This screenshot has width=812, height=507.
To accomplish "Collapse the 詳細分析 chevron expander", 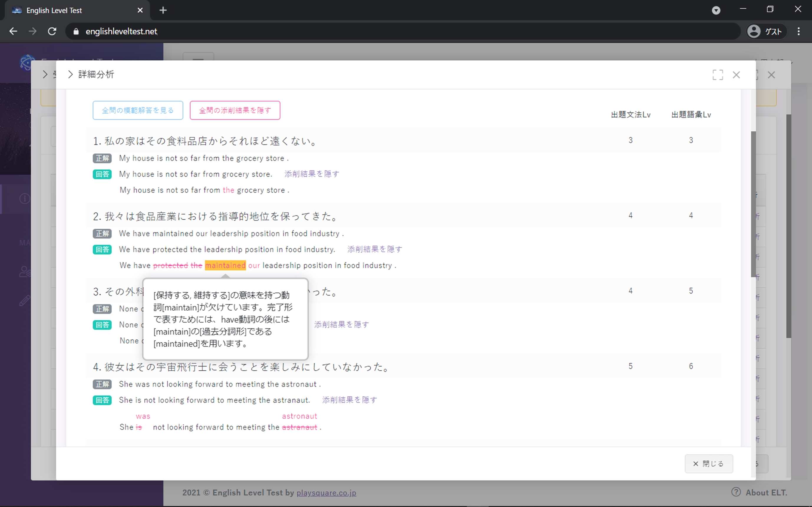I will [x=70, y=74].
